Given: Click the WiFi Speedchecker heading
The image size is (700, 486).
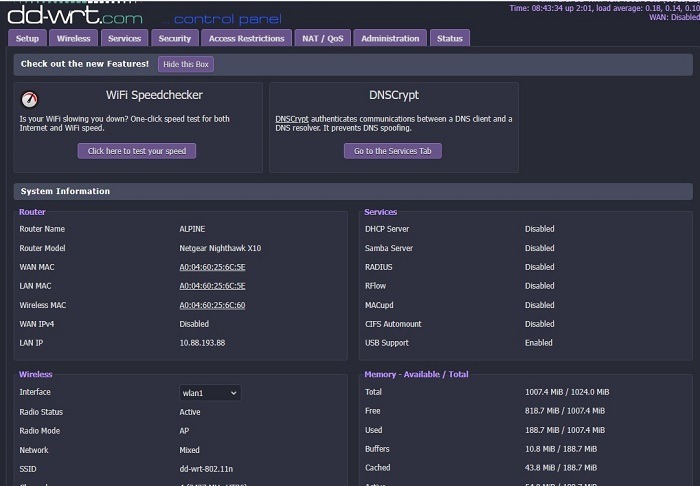Looking at the screenshot, I should click(154, 95).
